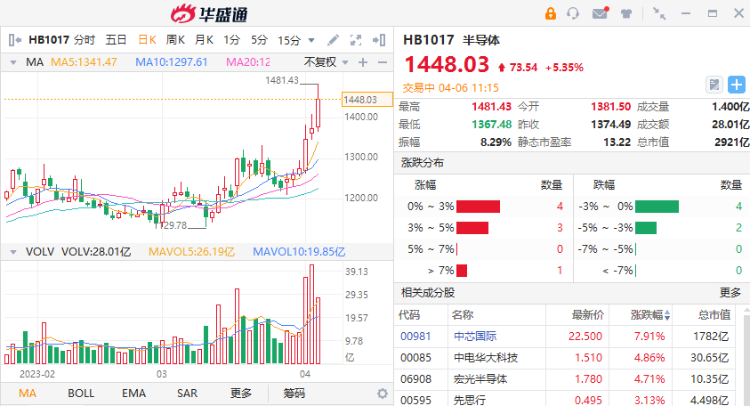Select the 日K chart tab
Image resolution: width=750 pixels, height=406 pixels.
(x=147, y=40)
